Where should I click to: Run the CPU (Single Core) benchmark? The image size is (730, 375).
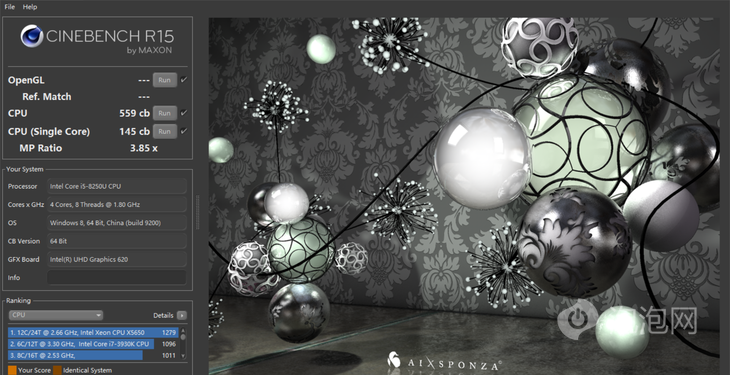tap(165, 131)
